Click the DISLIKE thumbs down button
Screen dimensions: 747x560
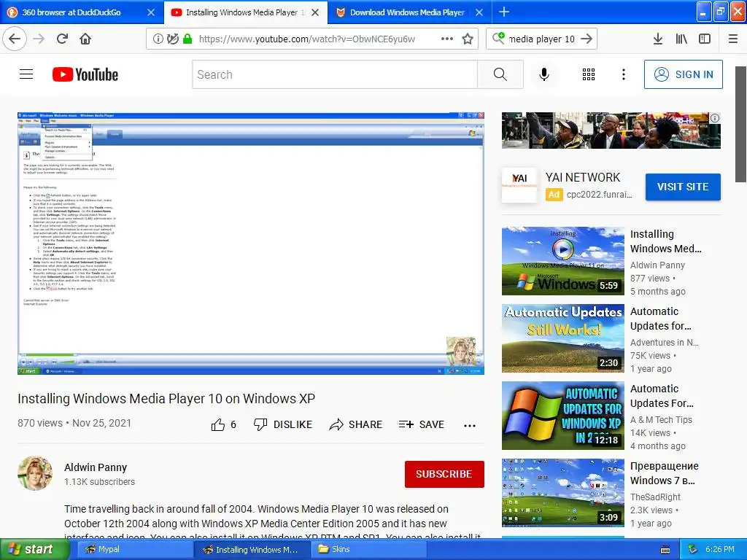tap(282, 424)
